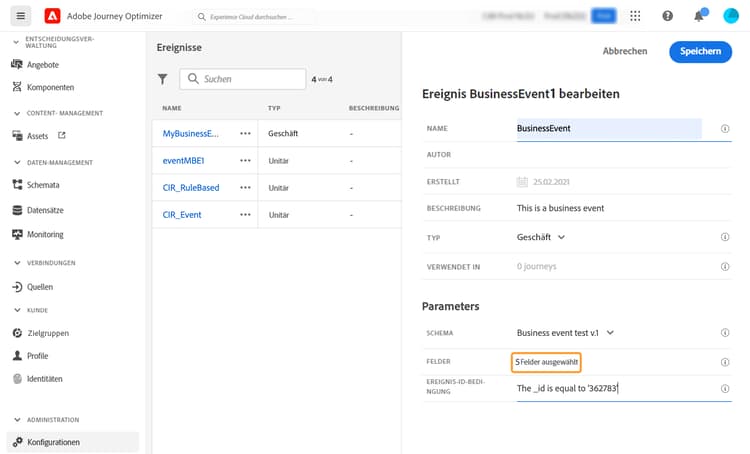Click the filter funnel icon
Image resolution: width=750 pixels, height=454 pixels.
click(163, 79)
